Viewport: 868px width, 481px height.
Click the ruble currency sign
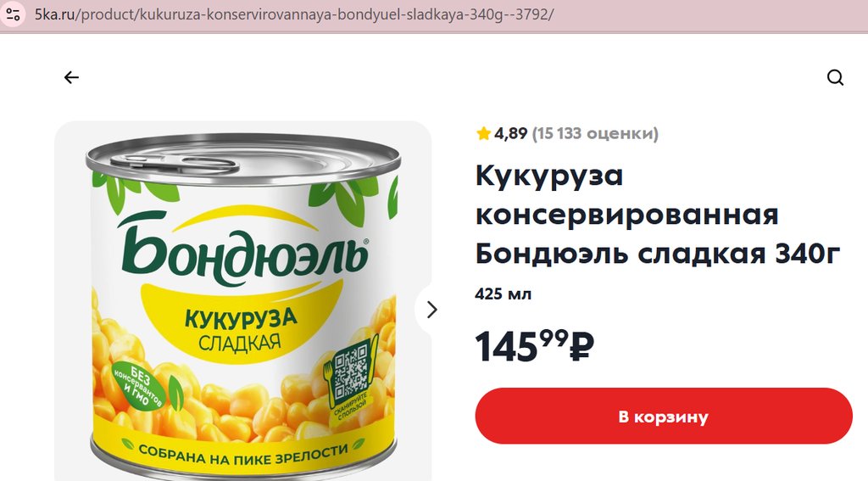tap(581, 346)
